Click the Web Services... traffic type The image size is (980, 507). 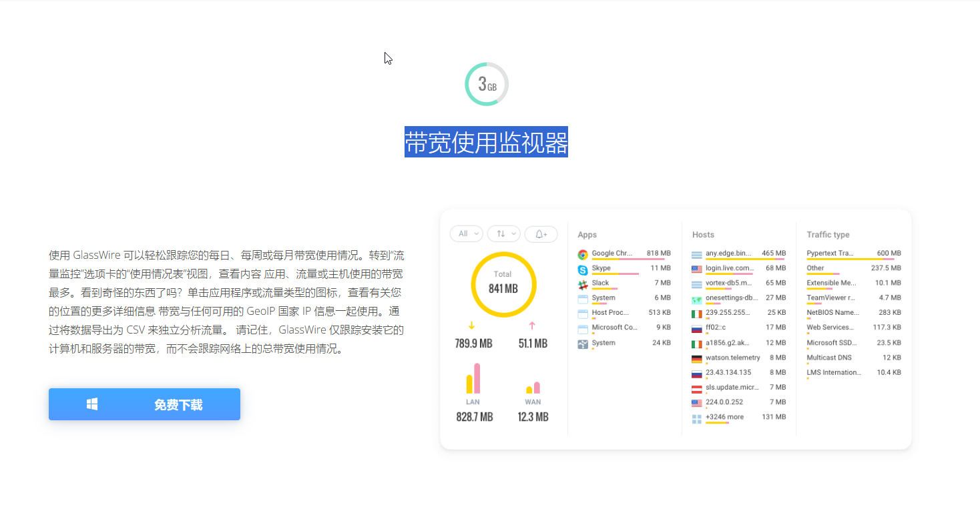(x=830, y=328)
